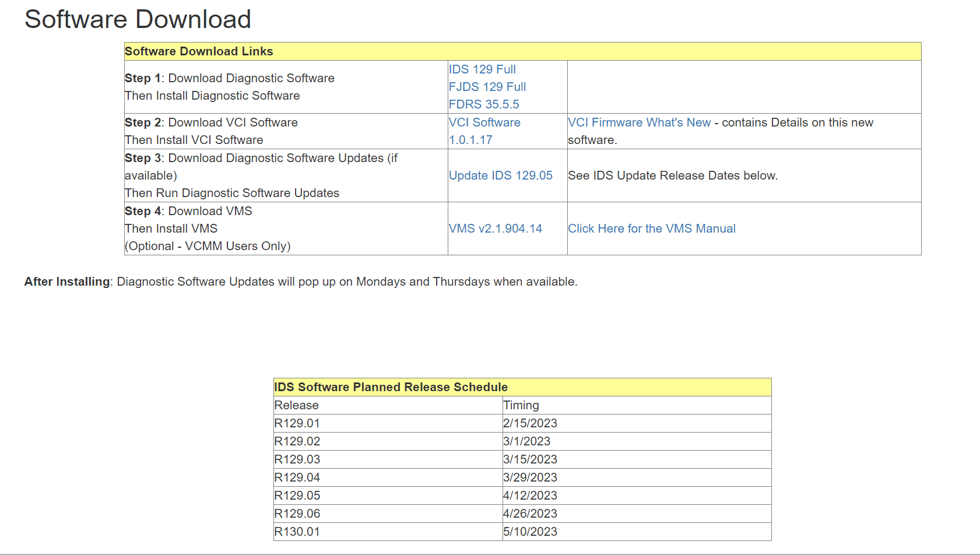Click the Update IDS 129.05 link
The height and width of the screenshot is (555, 980).
500,175
